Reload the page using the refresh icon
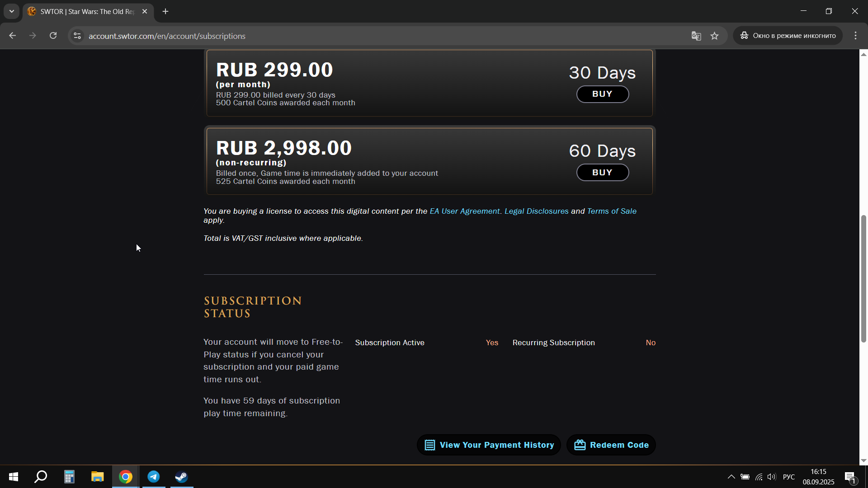Viewport: 868px width, 488px height. click(53, 36)
